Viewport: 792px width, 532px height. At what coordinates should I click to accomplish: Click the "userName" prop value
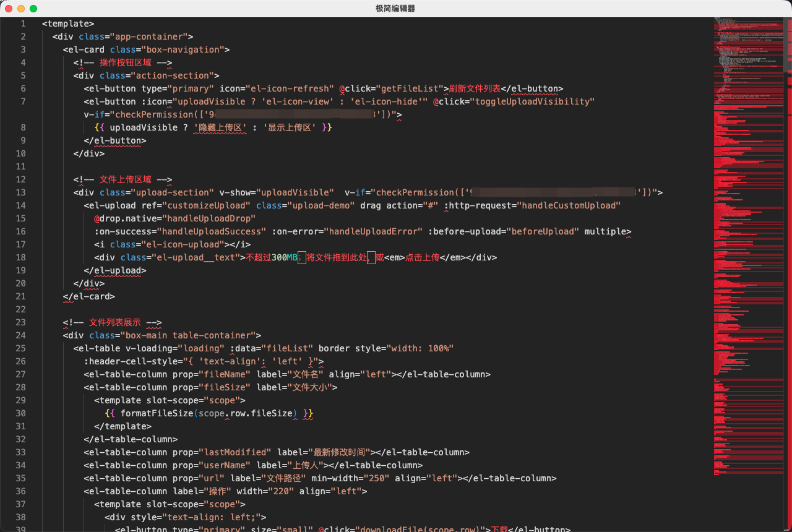(225, 465)
